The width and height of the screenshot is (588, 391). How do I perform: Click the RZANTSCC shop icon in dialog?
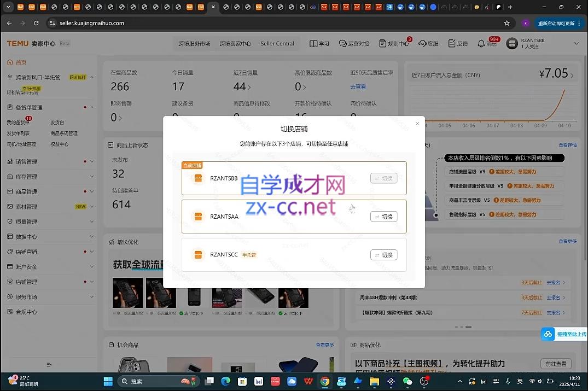(x=198, y=254)
